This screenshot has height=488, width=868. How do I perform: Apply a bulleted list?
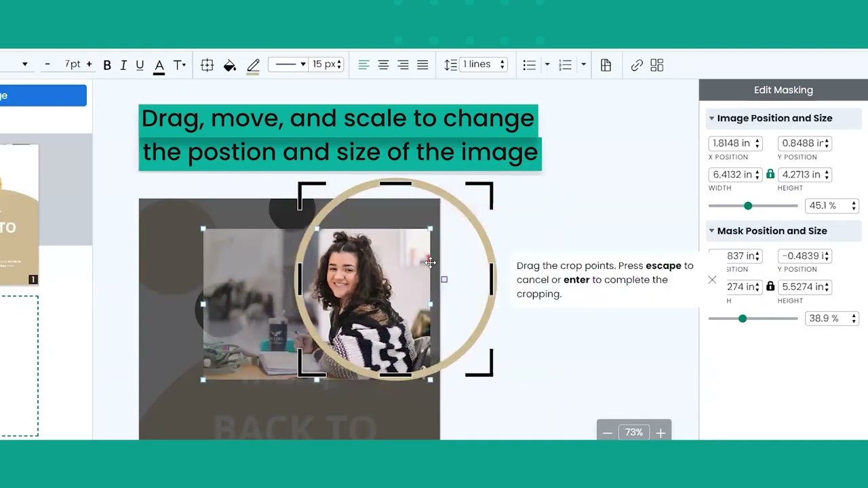pyautogui.click(x=530, y=65)
